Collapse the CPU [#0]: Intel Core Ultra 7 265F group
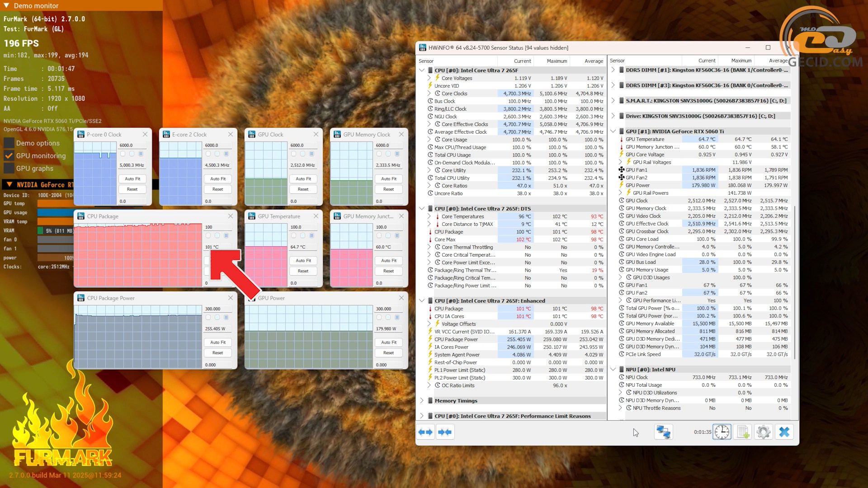The height and width of the screenshot is (488, 868). pos(422,70)
